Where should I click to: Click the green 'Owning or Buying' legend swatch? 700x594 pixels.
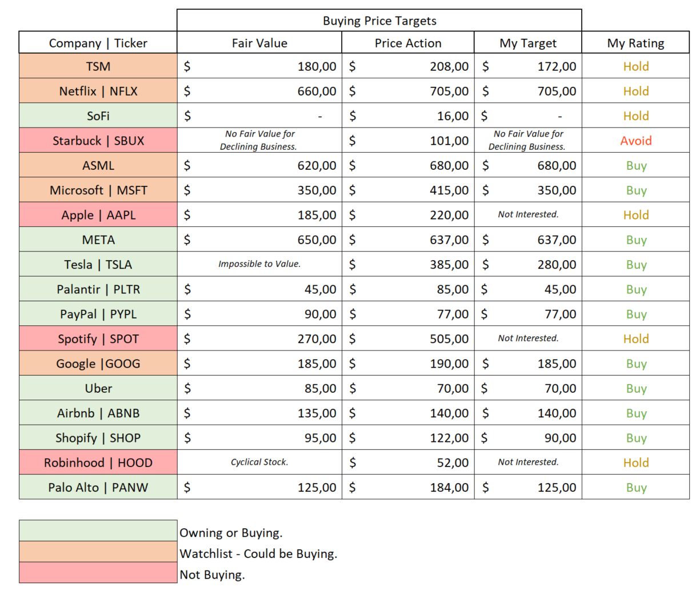(x=98, y=531)
